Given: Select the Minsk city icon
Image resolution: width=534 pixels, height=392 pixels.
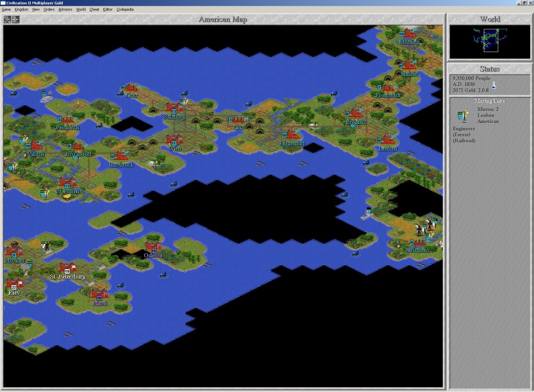Looking at the screenshot, I should [x=99, y=295].
